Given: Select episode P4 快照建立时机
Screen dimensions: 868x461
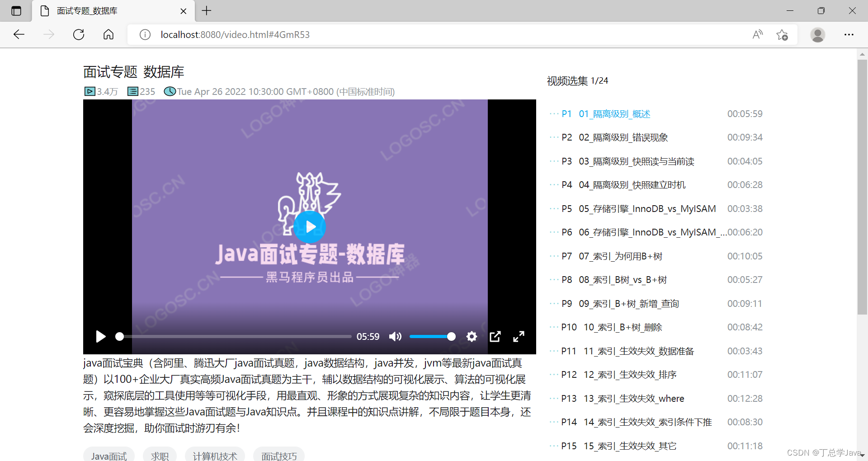Looking at the screenshot, I should point(656,185).
